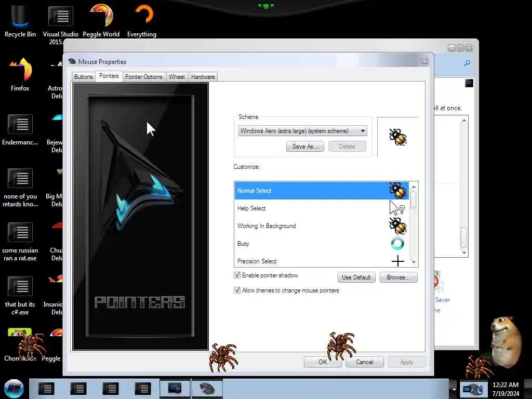Click the Mouse Properties title bar mouse icon

[x=72, y=61]
